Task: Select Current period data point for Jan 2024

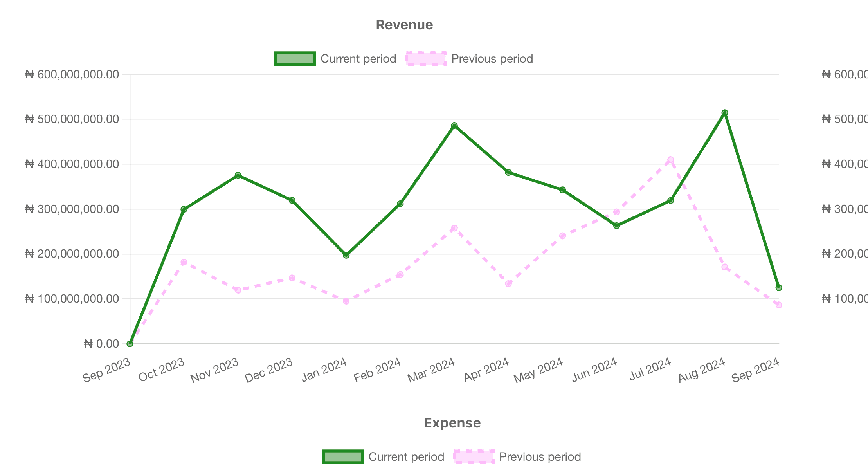Action: coord(346,255)
